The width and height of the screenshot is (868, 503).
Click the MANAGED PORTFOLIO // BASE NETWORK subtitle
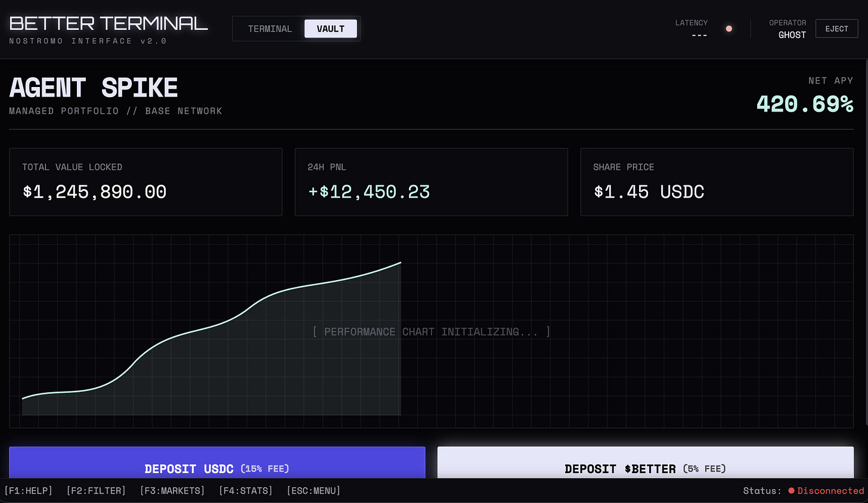tap(116, 111)
